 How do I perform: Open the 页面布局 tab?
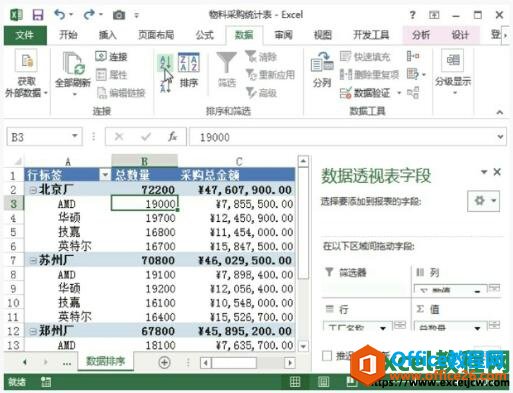tap(156, 35)
